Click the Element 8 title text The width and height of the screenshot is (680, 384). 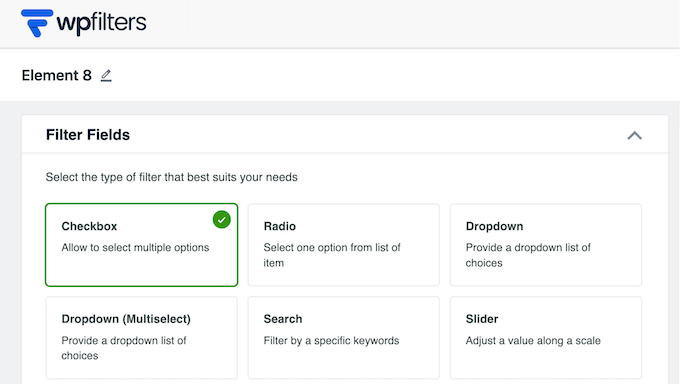pyautogui.click(x=57, y=75)
